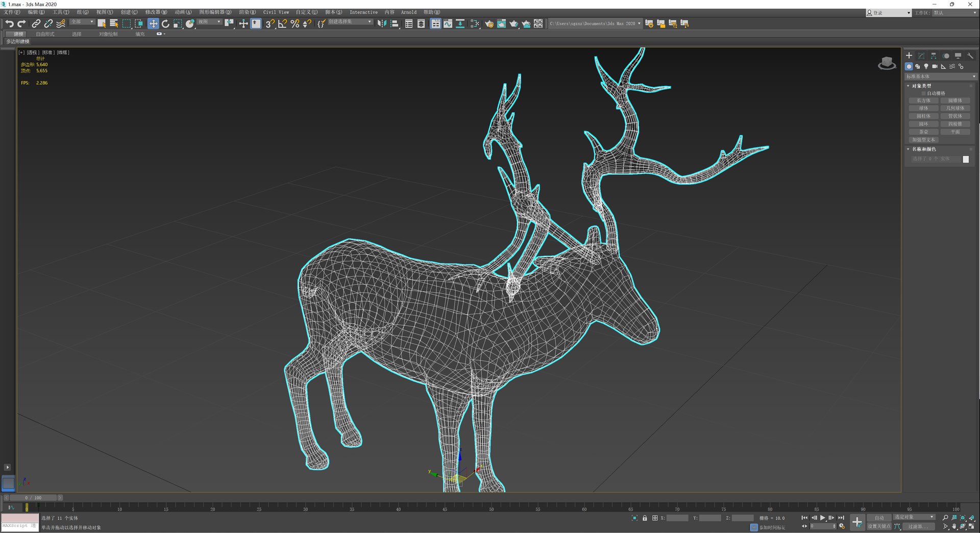This screenshot has height=533, width=980.
Task: Open the 修改器(M) menu
Action: click(156, 12)
